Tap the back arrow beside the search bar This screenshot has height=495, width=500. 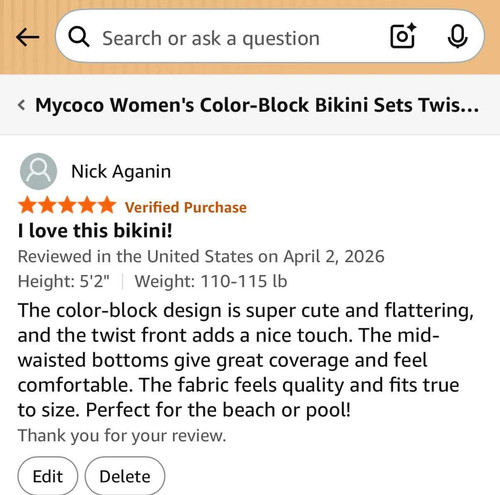click(x=27, y=37)
